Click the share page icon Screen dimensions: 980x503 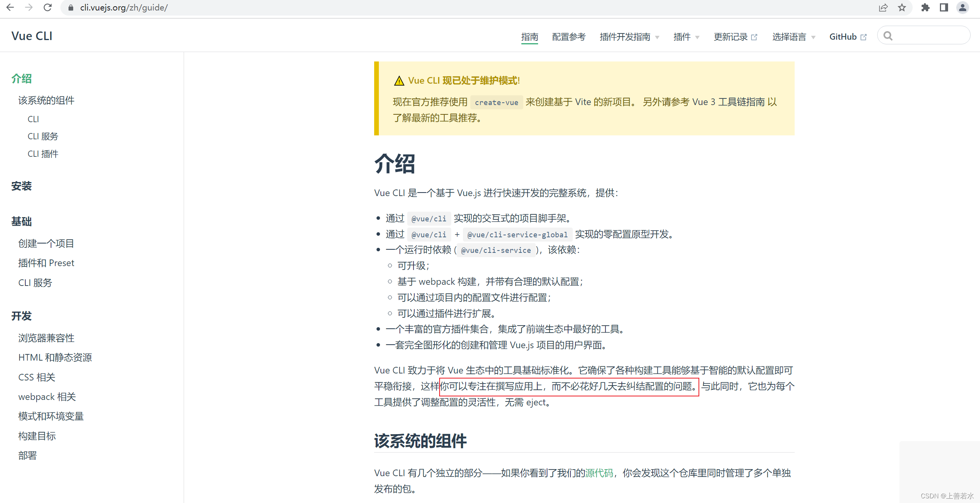[x=883, y=7]
